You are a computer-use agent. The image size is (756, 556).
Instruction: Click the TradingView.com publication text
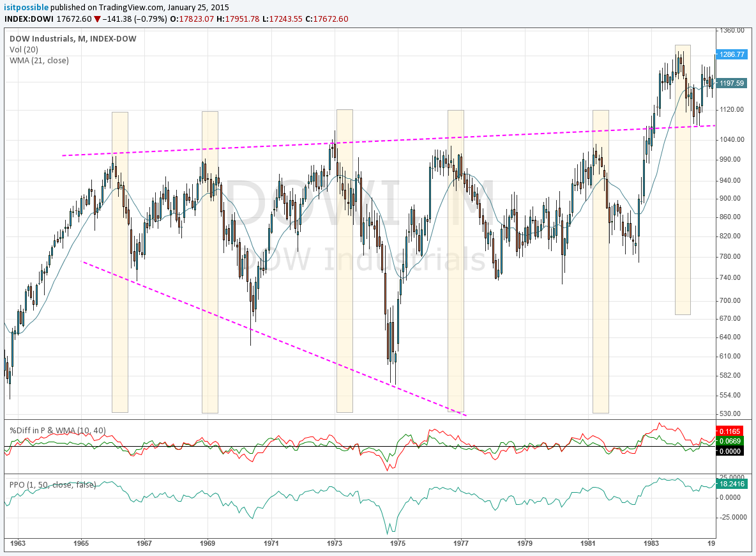point(131,7)
